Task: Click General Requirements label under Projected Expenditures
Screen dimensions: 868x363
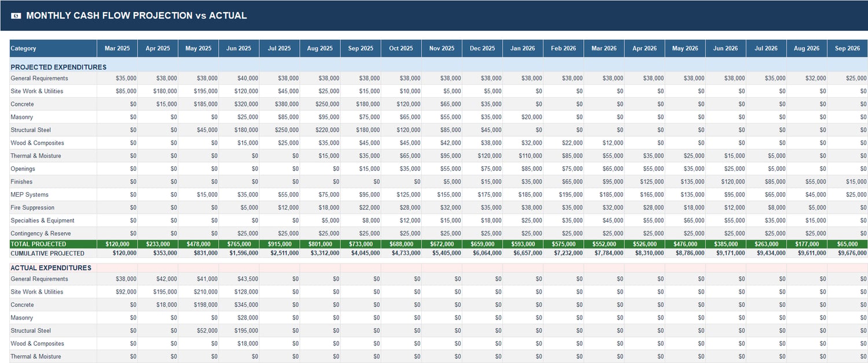Action: pos(39,78)
